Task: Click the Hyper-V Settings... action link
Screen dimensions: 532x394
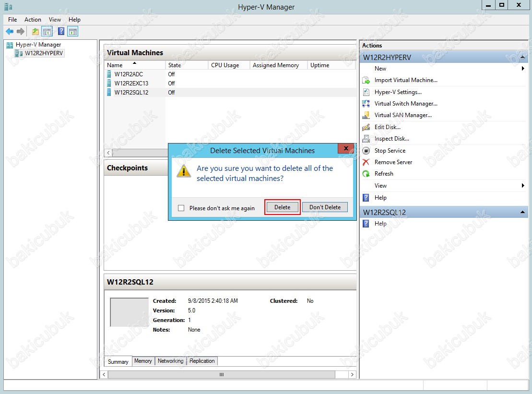Action: click(398, 92)
